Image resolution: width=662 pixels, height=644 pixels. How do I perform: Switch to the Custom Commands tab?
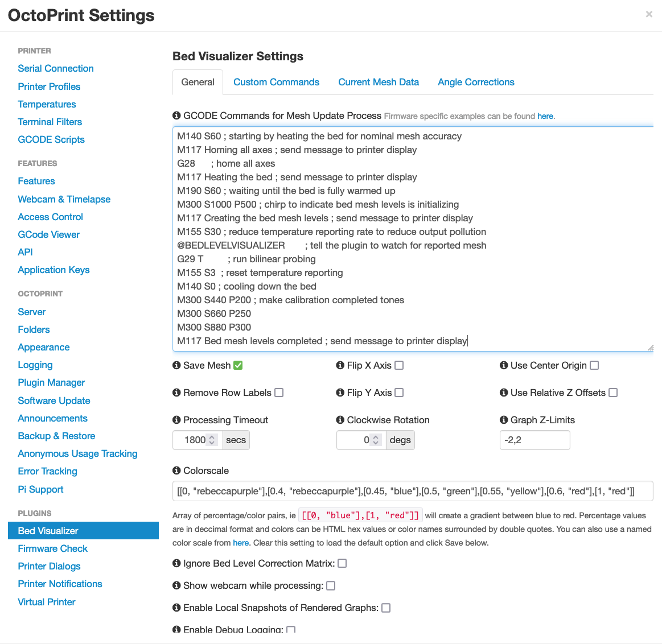[276, 82]
